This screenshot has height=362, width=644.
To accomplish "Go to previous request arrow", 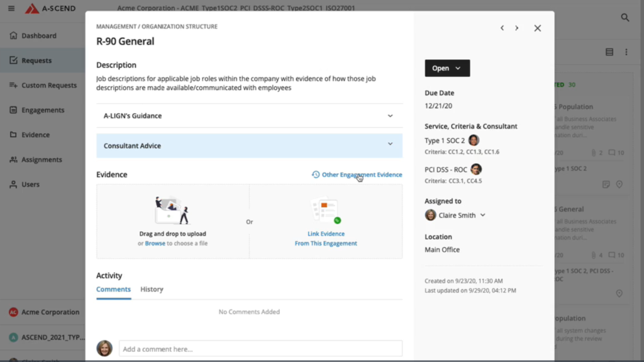I will pyautogui.click(x=502, y=28).
